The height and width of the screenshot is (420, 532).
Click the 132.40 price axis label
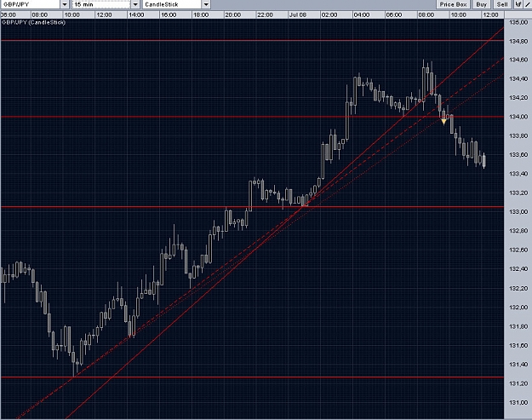tap(518, 269)
